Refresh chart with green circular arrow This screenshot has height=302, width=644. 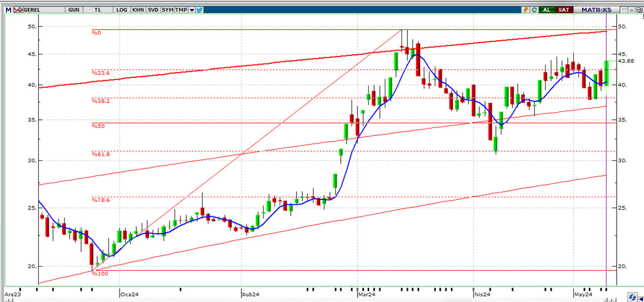[x=535, y=10]
